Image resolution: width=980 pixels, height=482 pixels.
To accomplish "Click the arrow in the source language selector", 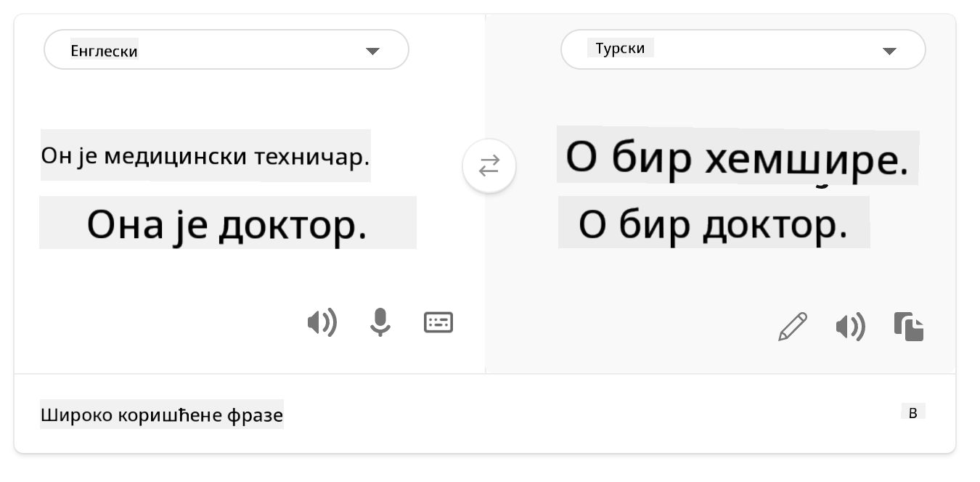I will pos(372,51).
